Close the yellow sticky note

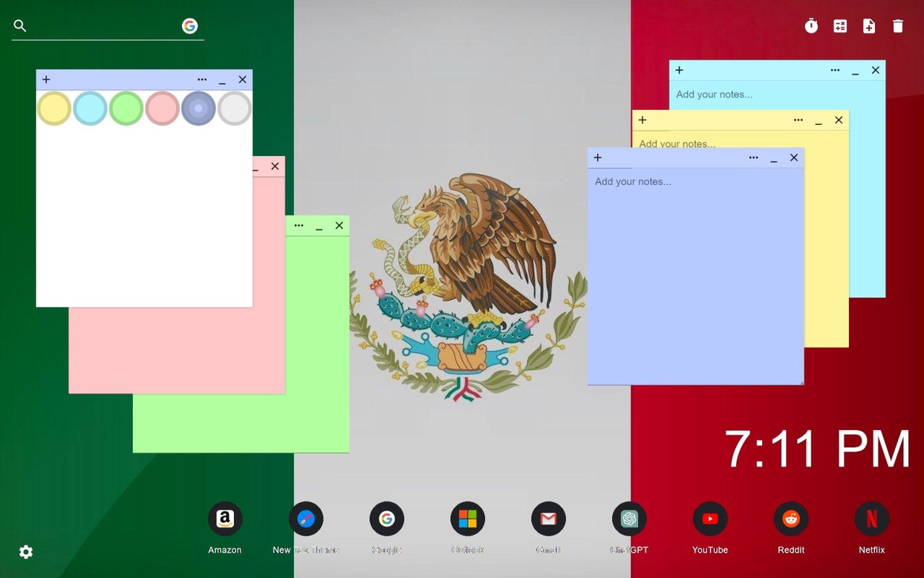(839, 120)
